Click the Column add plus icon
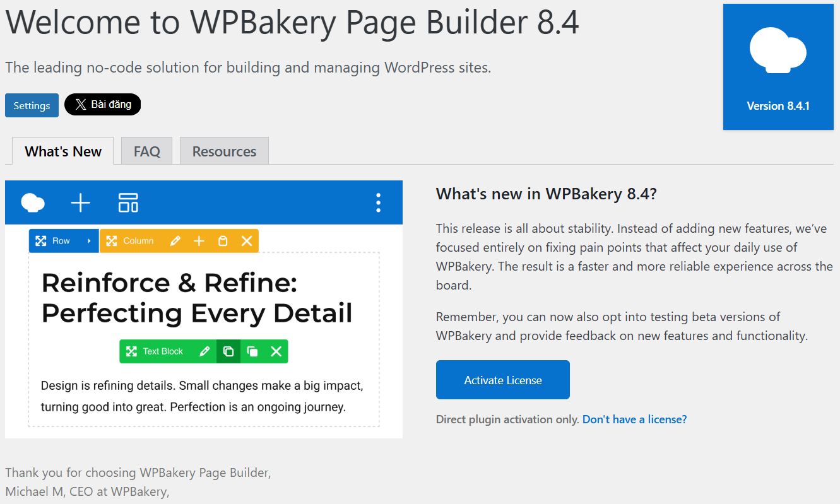This screenshot has width=840, height=504. pyautogui.click(x=199, y=241)
